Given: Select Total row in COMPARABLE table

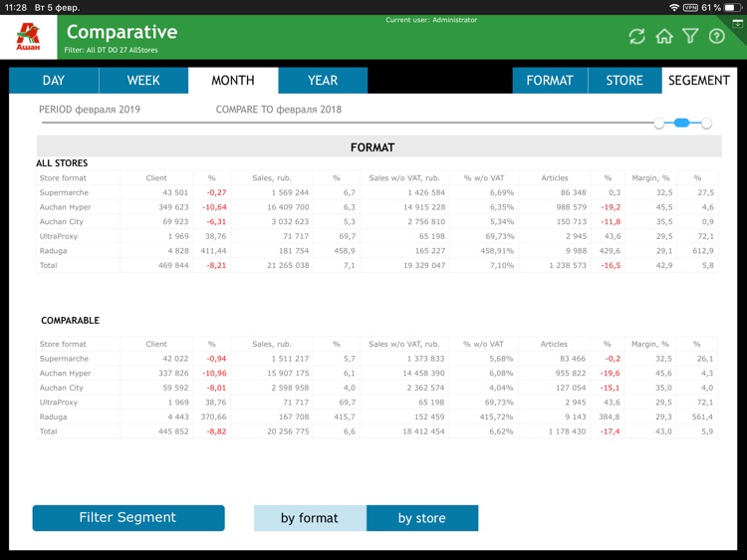Looking at the screenshot, I should (376, 431).
